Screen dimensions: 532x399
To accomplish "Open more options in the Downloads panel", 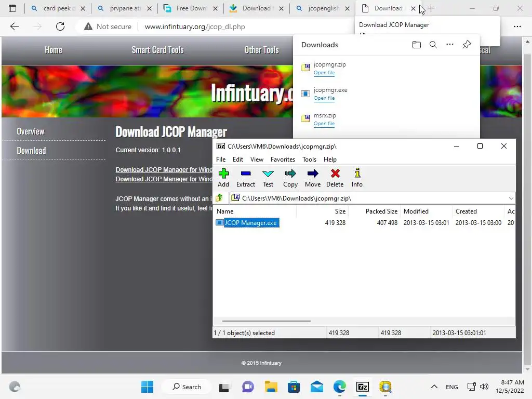I will click(x=450, y=45).
